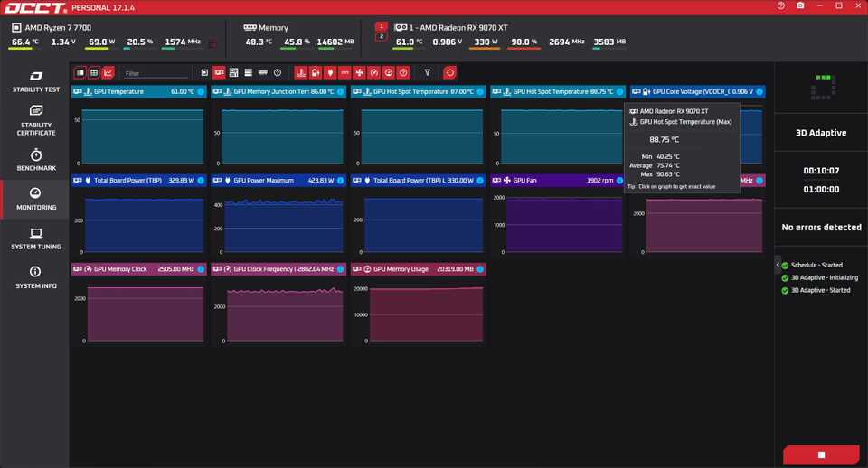The width and height of the screenshot is (868, 468).
Task: Toggle the GPU Memory Usage circle
Action: [x=479, y=269]
